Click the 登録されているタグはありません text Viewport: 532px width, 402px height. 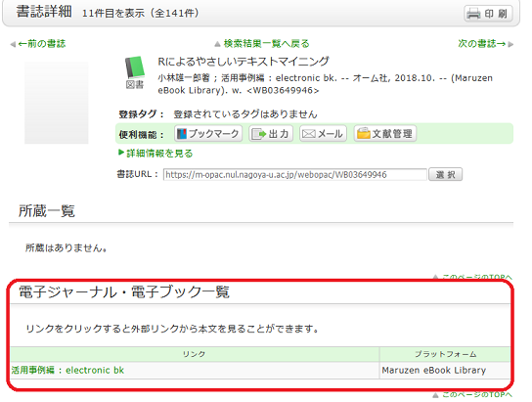245,114
